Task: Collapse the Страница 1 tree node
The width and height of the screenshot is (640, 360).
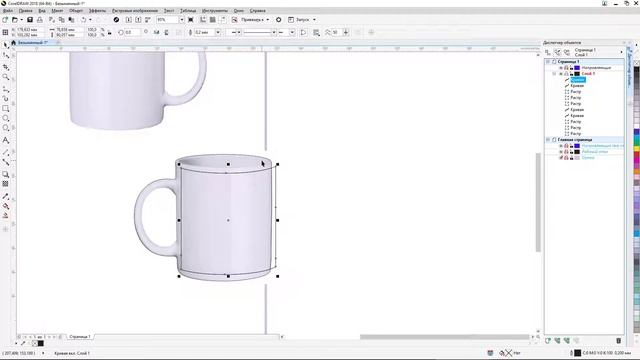Action: pos(548,62)
